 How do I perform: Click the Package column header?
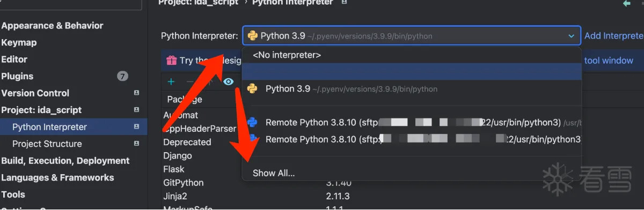tap(185, 99)
